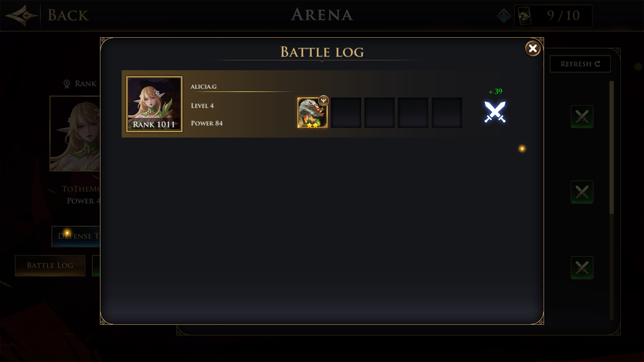This screenshot has width=644, height=362.
Task: Click alicia.g's elf portrait with Rank 1011
Action: [x=154, y=104]
